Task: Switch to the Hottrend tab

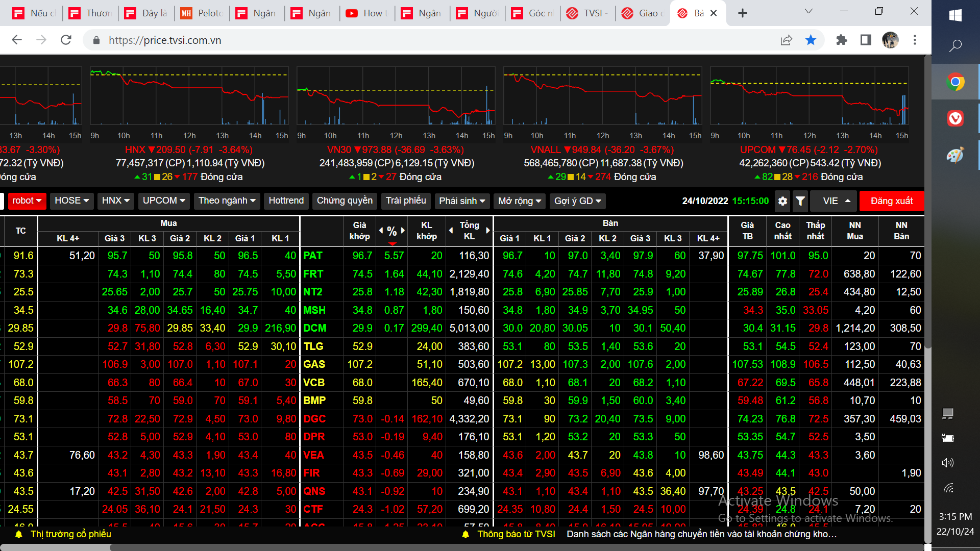Action: [286, 201]
